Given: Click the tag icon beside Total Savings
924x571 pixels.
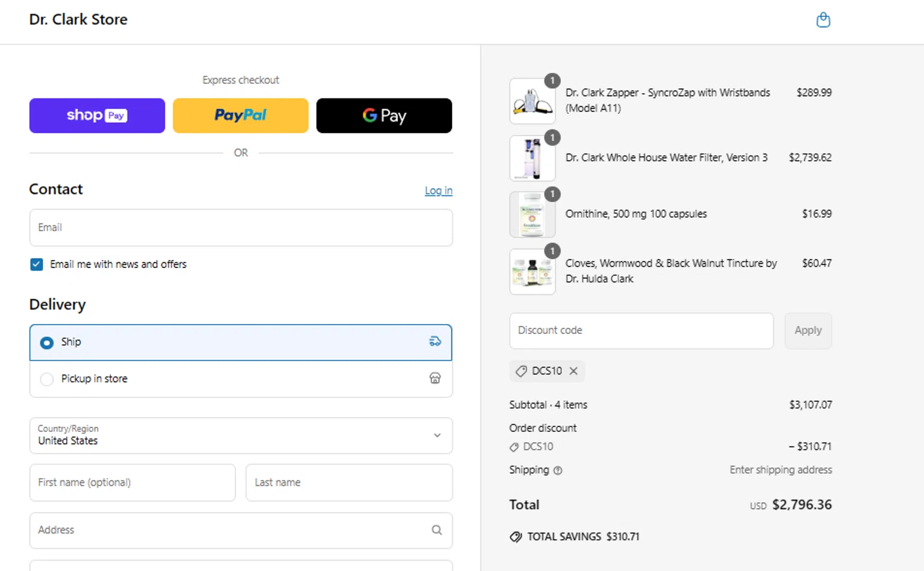Looking at the screenshot, I should [516, 537].
